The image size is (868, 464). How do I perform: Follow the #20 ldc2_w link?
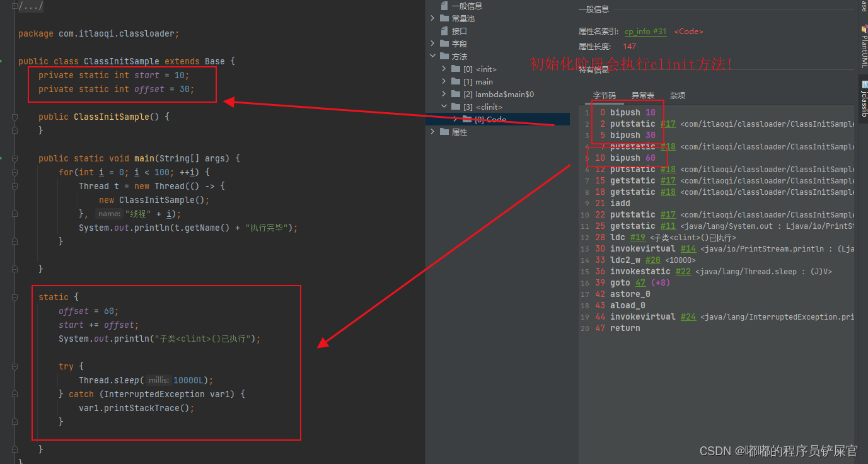coord(653,260)
